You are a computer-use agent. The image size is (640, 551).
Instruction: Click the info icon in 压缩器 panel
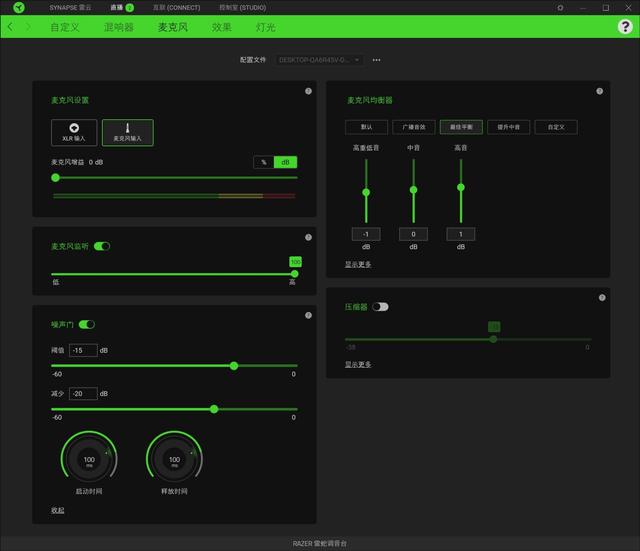(x=600, y=297)
